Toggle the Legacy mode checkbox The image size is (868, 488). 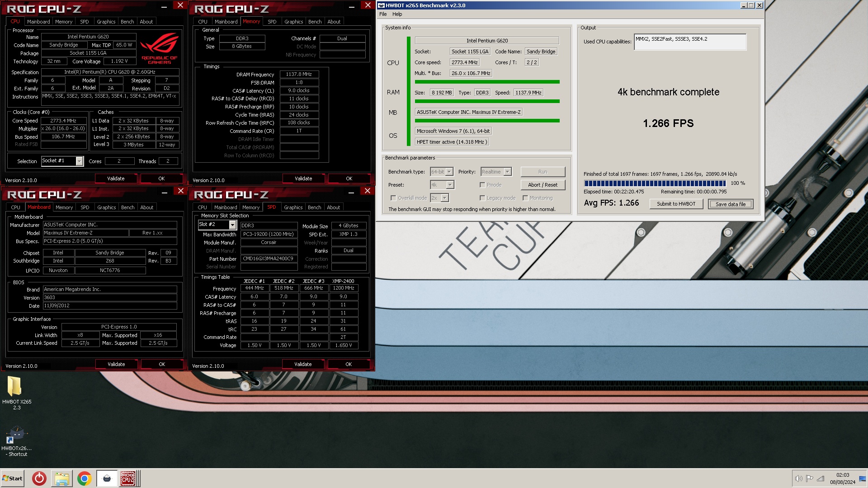point(482,198)
